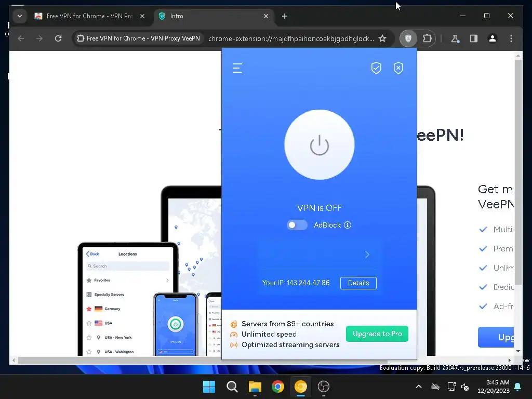Click the shield X icon in VeePN popup
The image size is (532, 399).
[x=398, y=68]
